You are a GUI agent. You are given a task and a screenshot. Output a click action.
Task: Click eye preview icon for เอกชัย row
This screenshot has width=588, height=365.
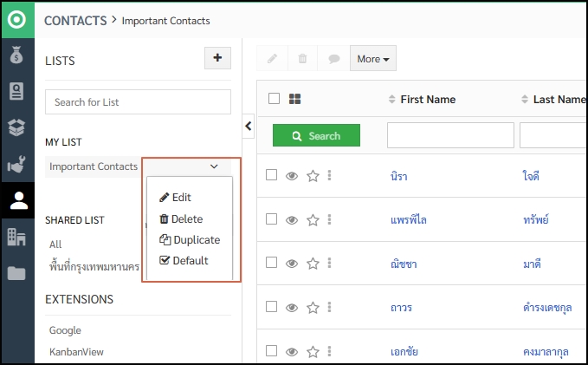tap(292, 352)
